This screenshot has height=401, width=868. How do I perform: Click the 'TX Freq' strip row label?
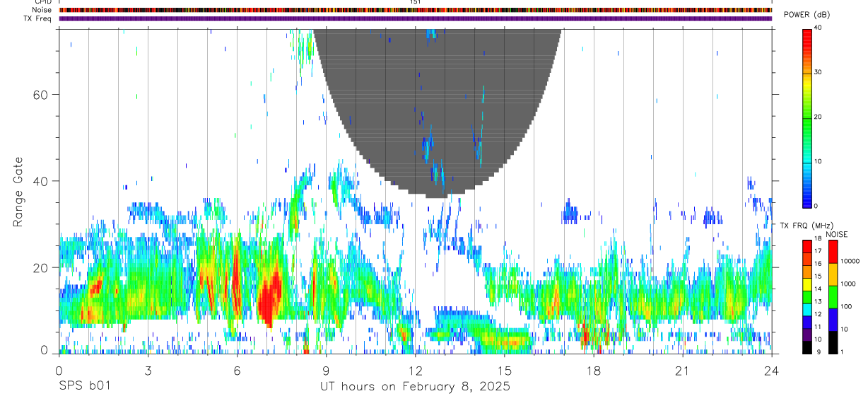(x=37, y=18)
